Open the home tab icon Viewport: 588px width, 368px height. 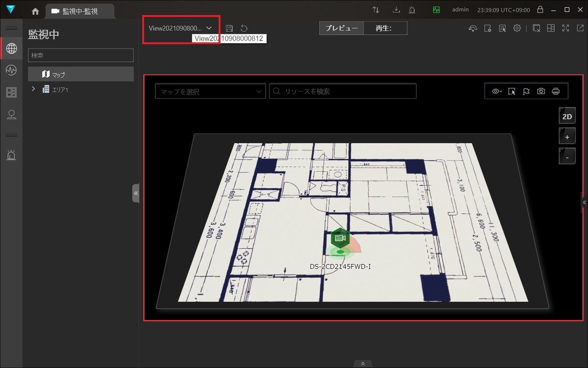35,11
